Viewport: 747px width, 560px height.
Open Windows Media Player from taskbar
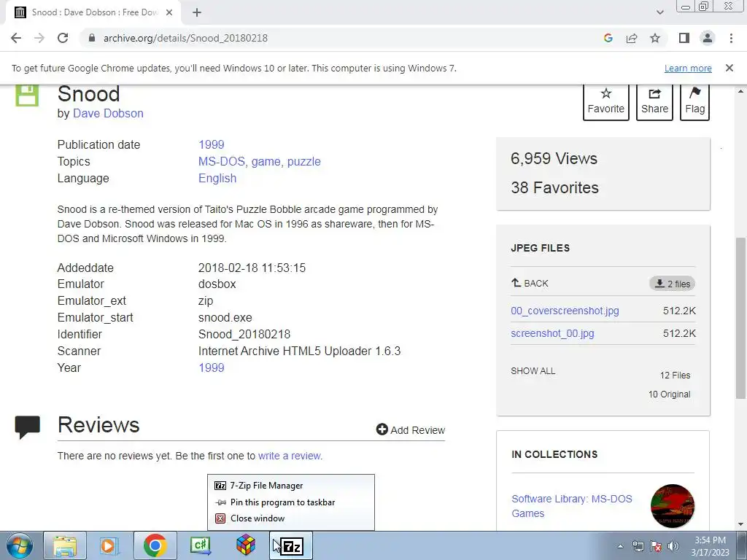[109, 545]
